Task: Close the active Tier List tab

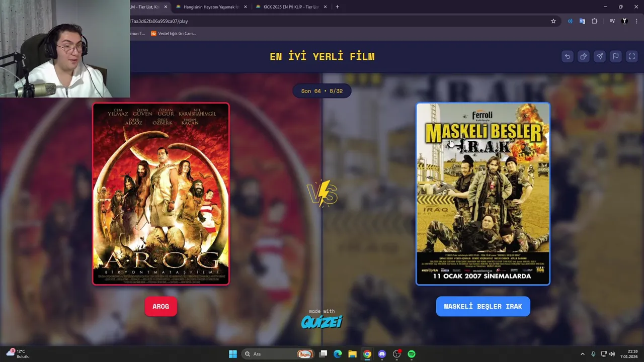Action: (x=166, y=7)
